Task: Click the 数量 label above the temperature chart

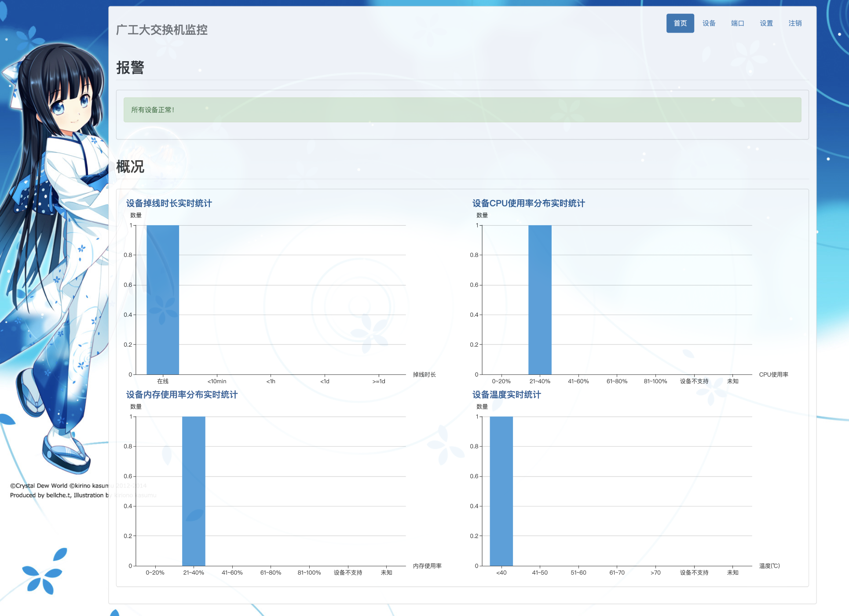Action: [482, 407]
